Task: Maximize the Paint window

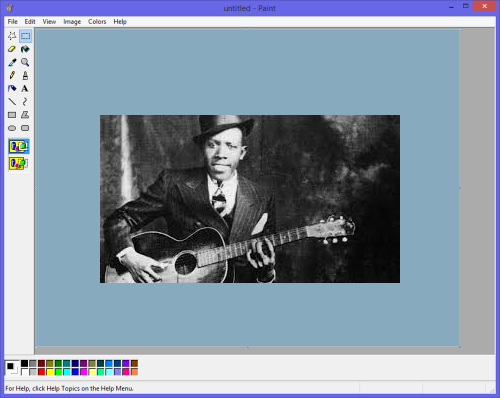Action: tap(466, 6)
